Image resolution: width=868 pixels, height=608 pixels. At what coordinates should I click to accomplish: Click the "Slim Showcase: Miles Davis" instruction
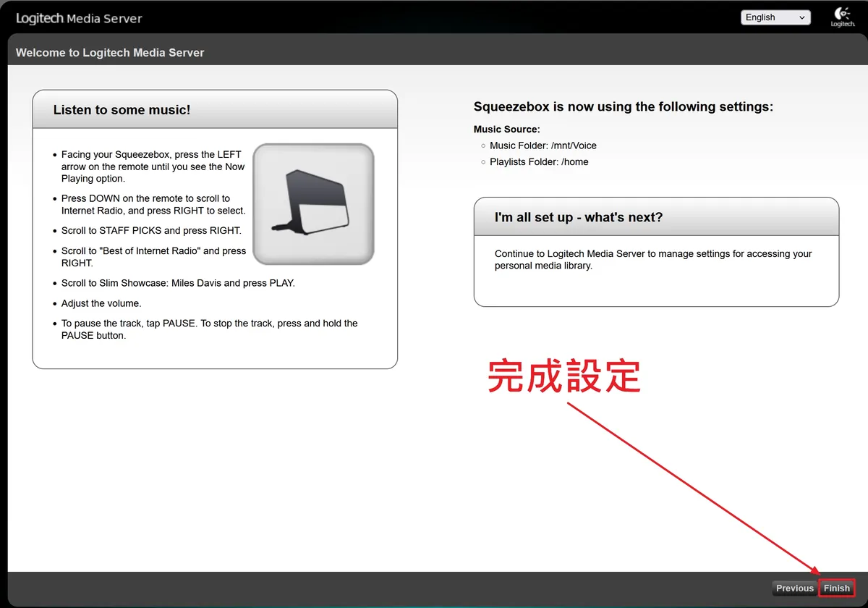[178, 283]
